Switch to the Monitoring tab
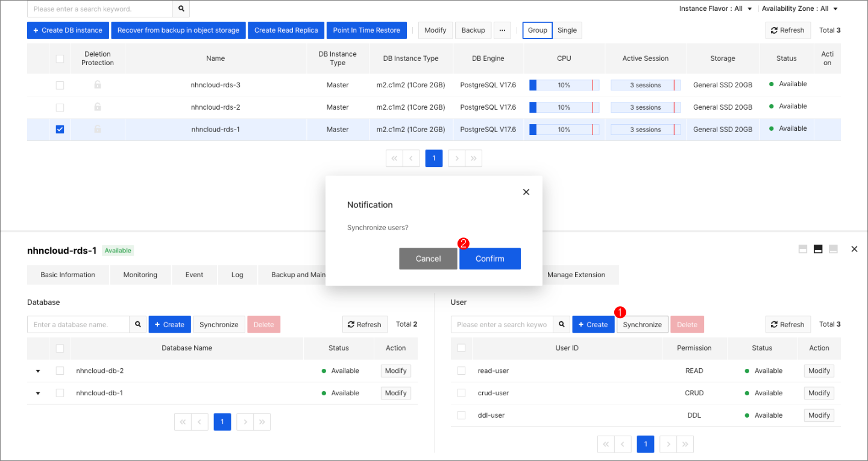This screenshot has height=461, width=868. click(140, 274)
